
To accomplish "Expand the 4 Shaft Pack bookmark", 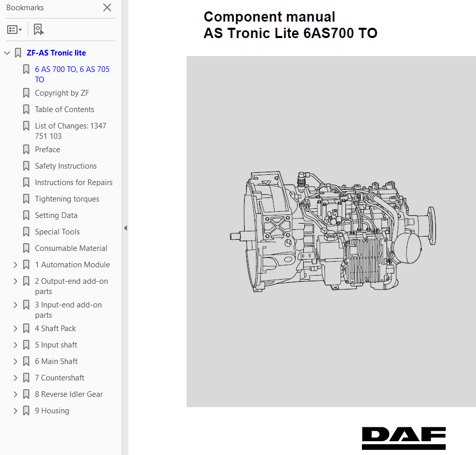I will (15, 329).
